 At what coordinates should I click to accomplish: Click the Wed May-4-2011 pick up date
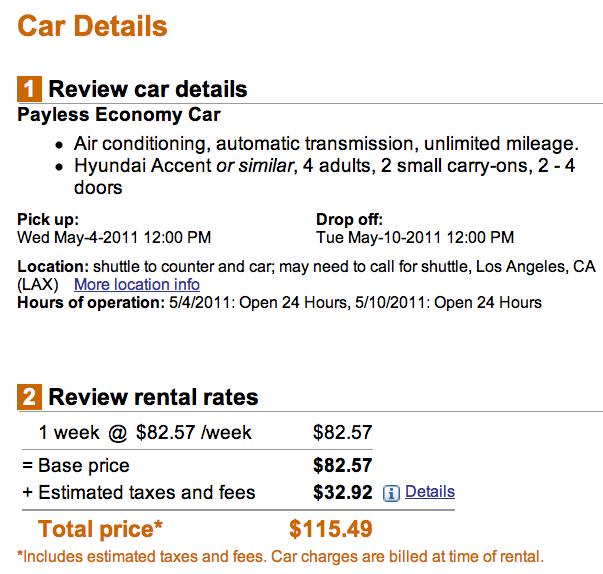point(114,238)
